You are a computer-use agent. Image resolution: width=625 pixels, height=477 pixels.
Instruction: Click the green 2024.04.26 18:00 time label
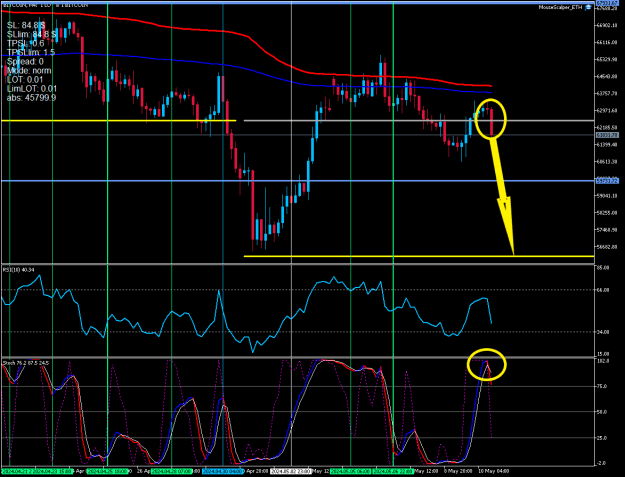point(108,471)
